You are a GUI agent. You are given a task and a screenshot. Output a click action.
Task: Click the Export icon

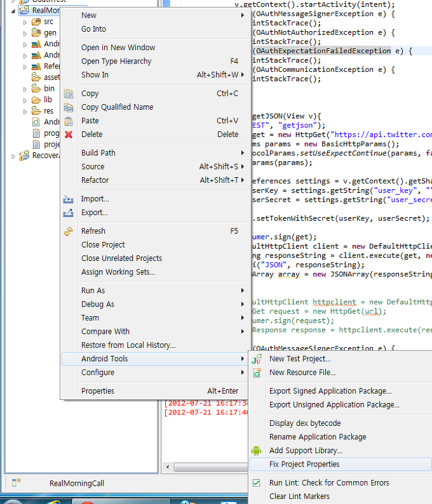[68, 213]
